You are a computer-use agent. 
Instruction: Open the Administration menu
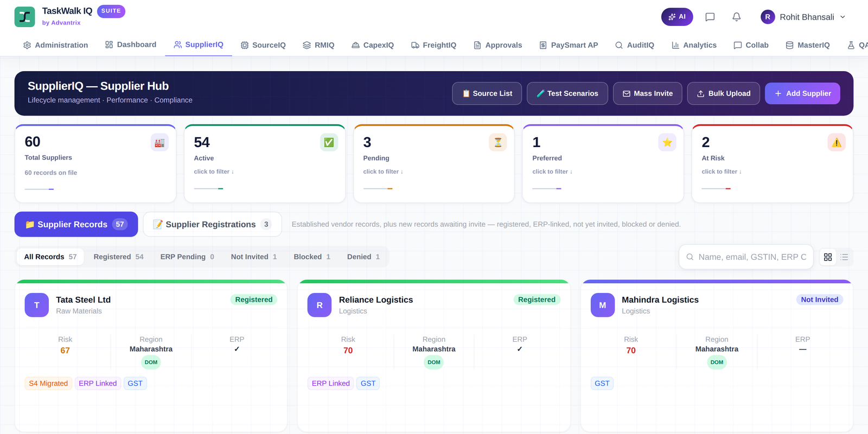55,45
